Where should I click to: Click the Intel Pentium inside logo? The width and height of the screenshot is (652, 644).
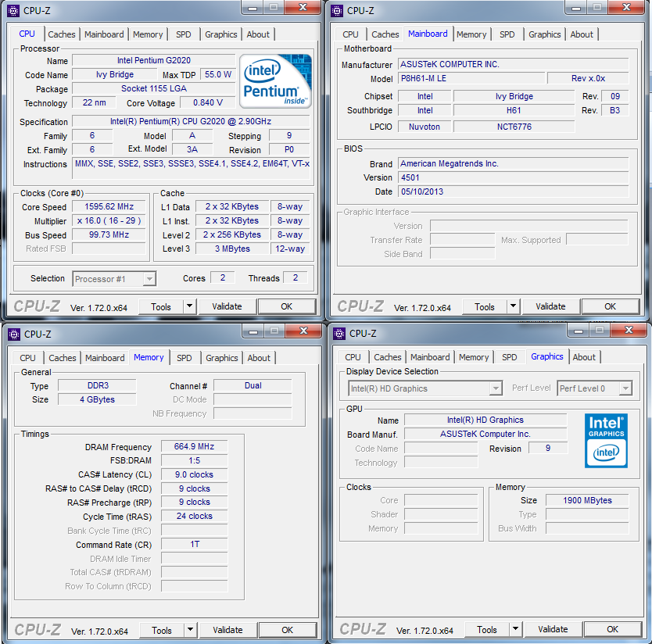(275, 80)
